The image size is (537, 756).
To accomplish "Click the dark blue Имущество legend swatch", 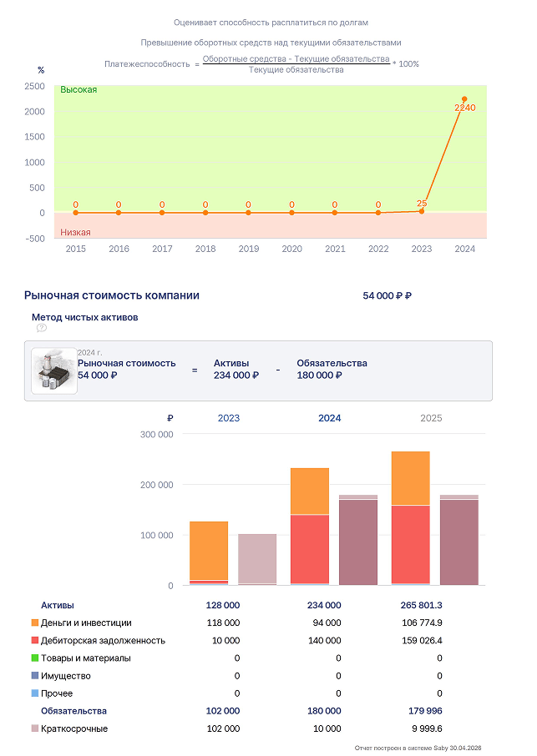I will (x=35, y=676).
